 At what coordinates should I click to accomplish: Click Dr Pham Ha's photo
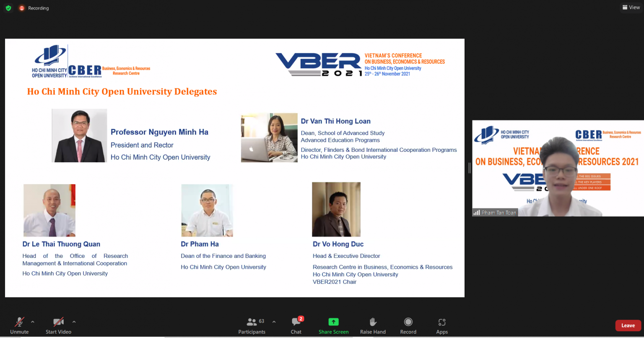(x=207, y=211)
